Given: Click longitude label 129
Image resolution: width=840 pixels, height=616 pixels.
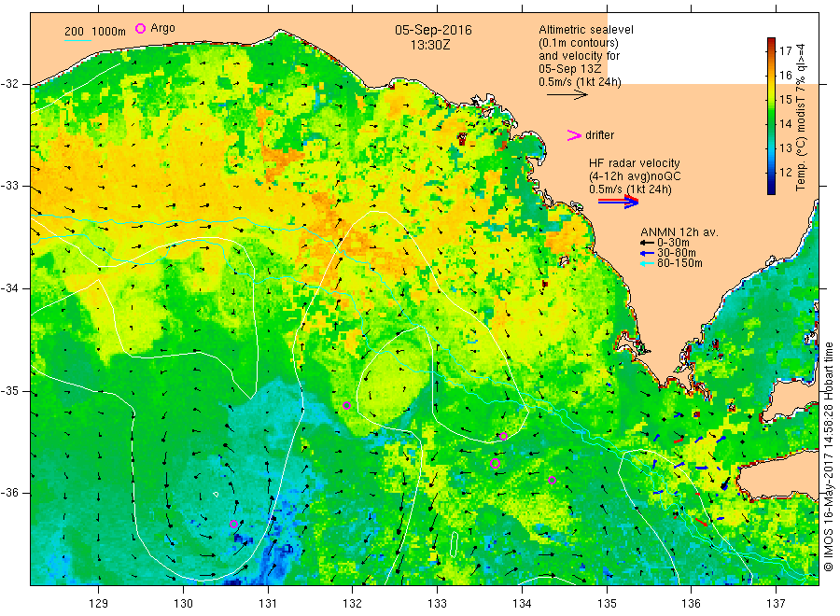Looking at the screenshot, I should tap(99, 604).
